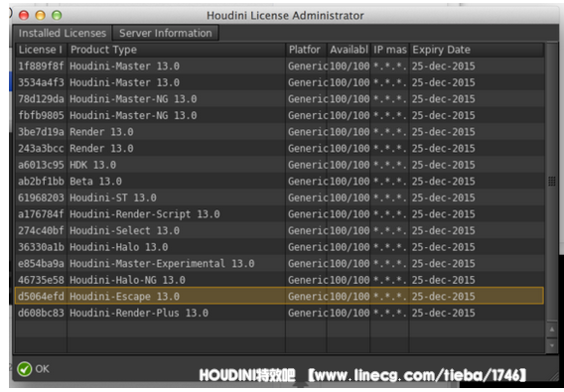Select the Houdini-Select 13.0 license
This screenshot has height=392, width=564.
coord(279,230)
